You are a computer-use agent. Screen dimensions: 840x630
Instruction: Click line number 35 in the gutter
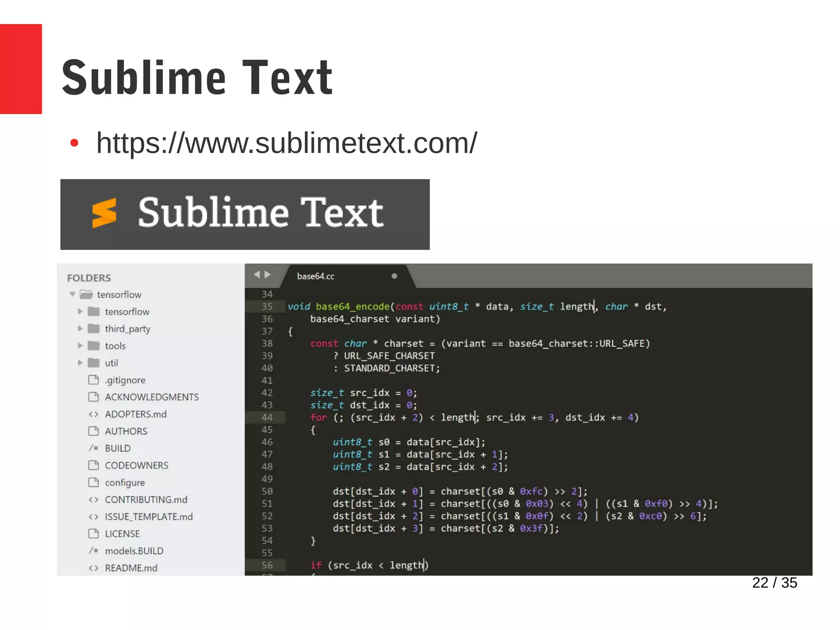point(267,306)
